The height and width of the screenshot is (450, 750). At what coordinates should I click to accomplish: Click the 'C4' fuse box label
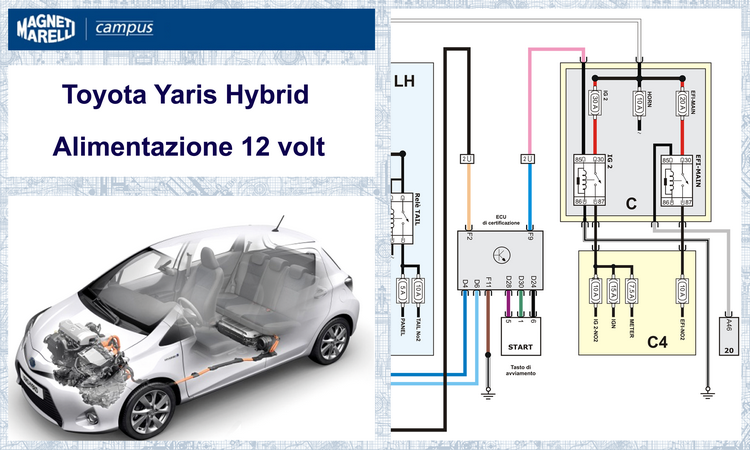click(x=657, y=342)
